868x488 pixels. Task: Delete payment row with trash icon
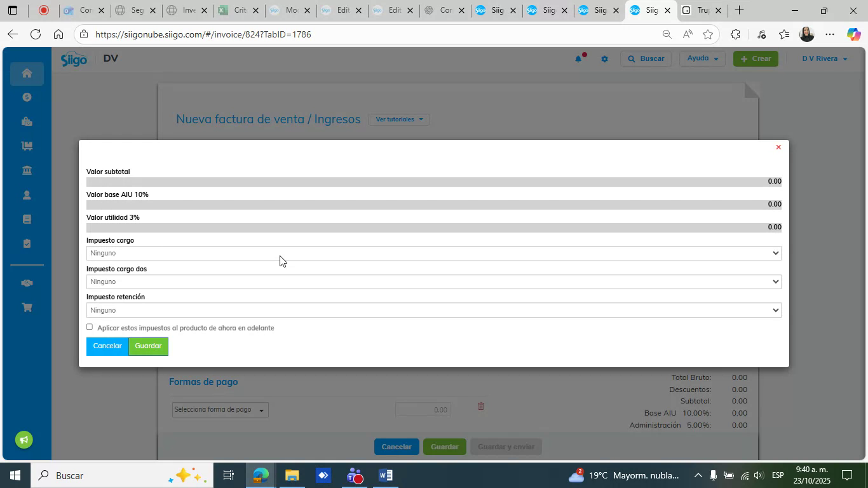click(x=481, y=406)
